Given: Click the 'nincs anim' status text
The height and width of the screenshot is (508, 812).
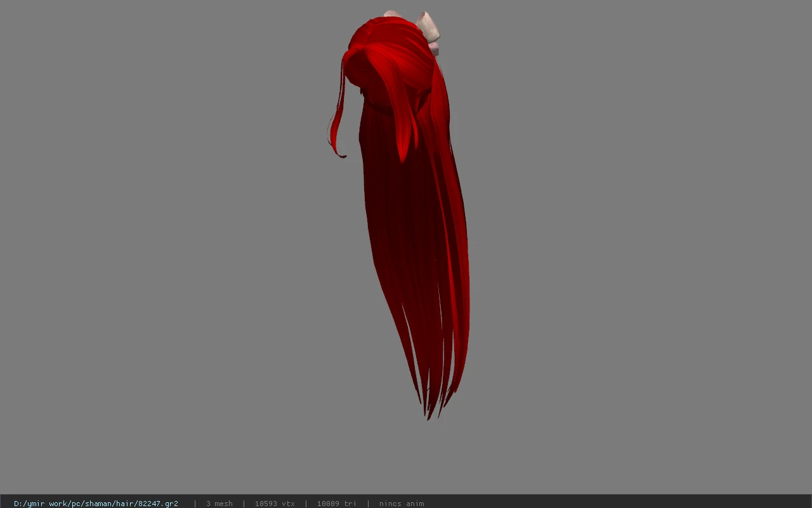Looking at the screenshot, I should coord(402,504).
